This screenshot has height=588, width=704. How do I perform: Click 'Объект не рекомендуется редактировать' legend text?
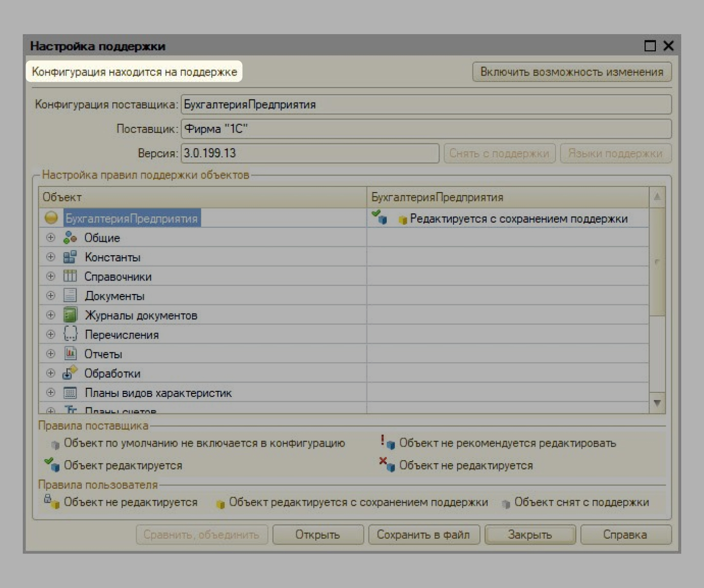click(508, 443)
